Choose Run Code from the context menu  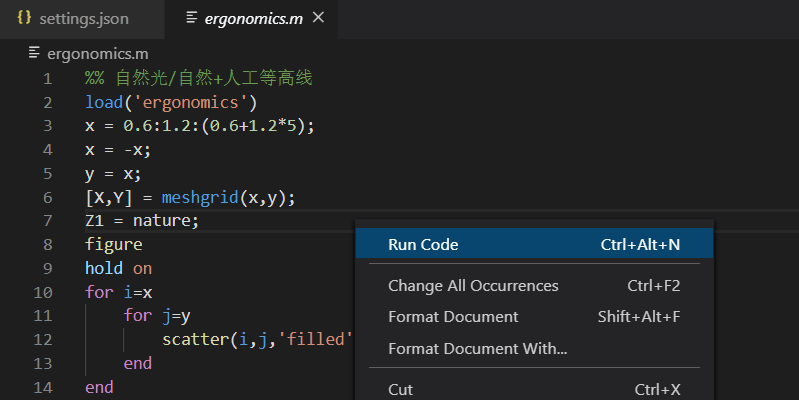534,245
